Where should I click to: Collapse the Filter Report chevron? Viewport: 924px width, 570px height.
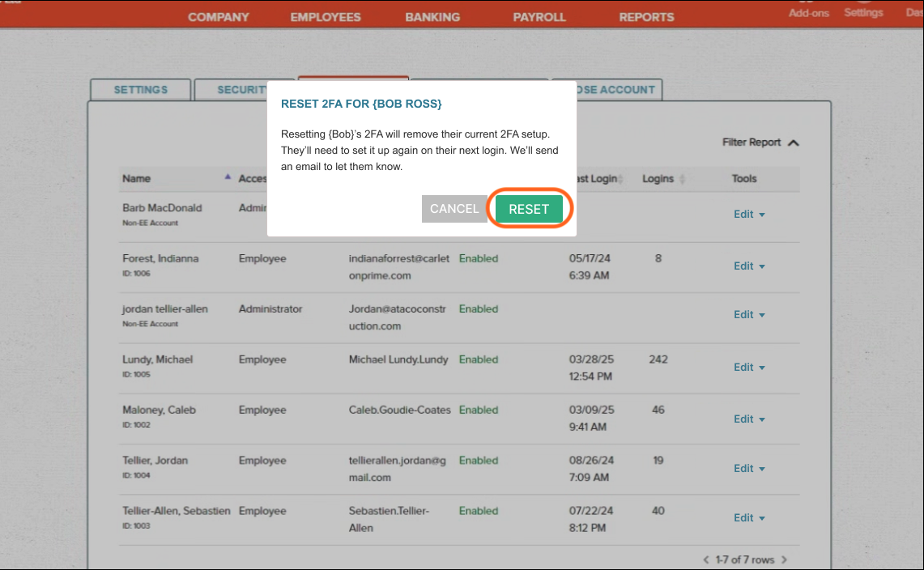pos(793,143)
